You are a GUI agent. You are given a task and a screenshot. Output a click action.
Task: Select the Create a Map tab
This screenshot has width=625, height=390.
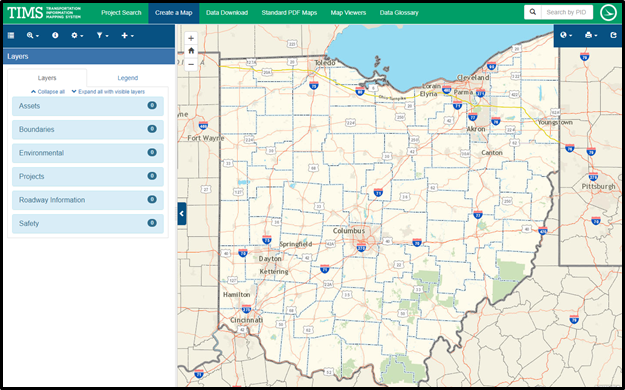[174, 13]
